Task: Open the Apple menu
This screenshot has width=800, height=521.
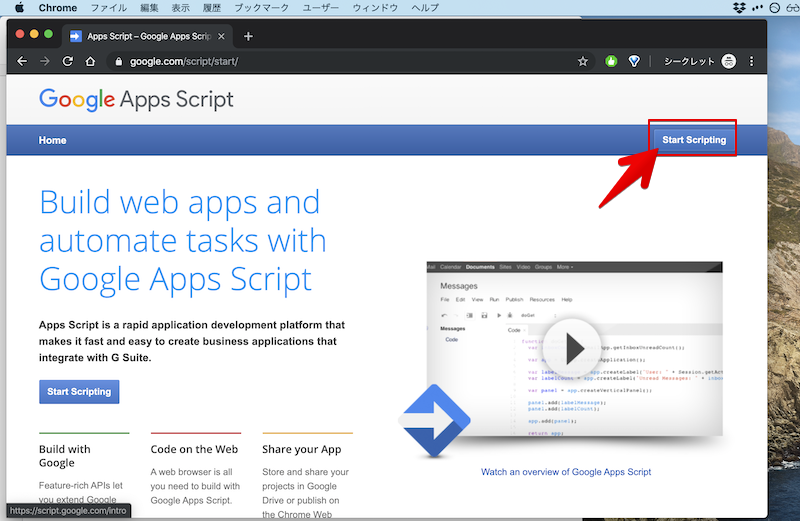Action: click(17, 8)
